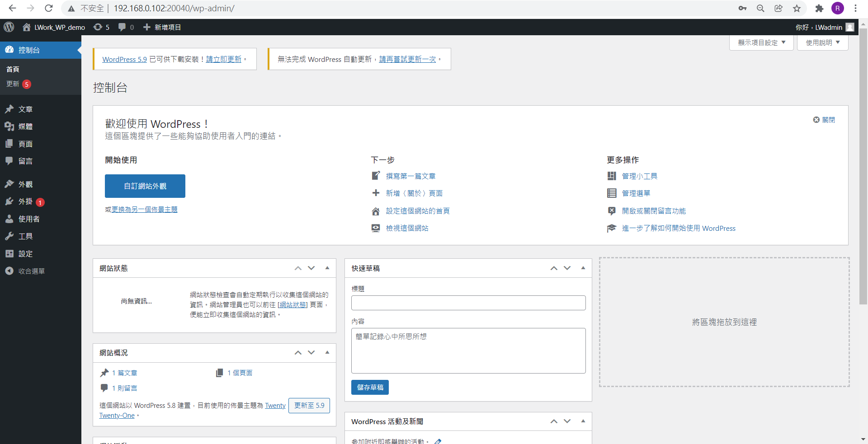
Task: Visit site via LWork_WP_demo home icon
Action: coord(27,27)
